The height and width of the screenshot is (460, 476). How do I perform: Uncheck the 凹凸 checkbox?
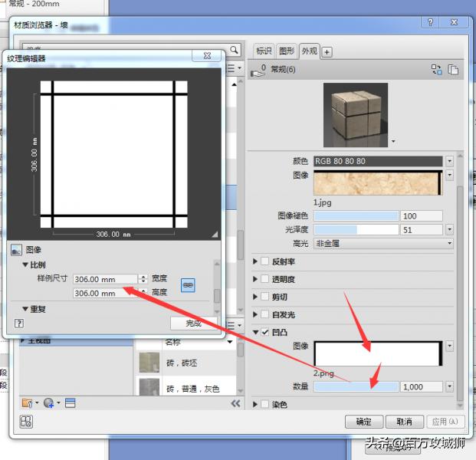click(265, 332)
